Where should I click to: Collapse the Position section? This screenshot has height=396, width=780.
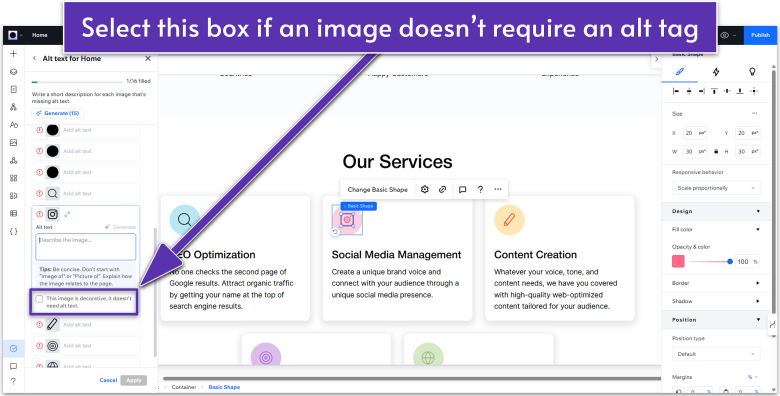[758, 320]
